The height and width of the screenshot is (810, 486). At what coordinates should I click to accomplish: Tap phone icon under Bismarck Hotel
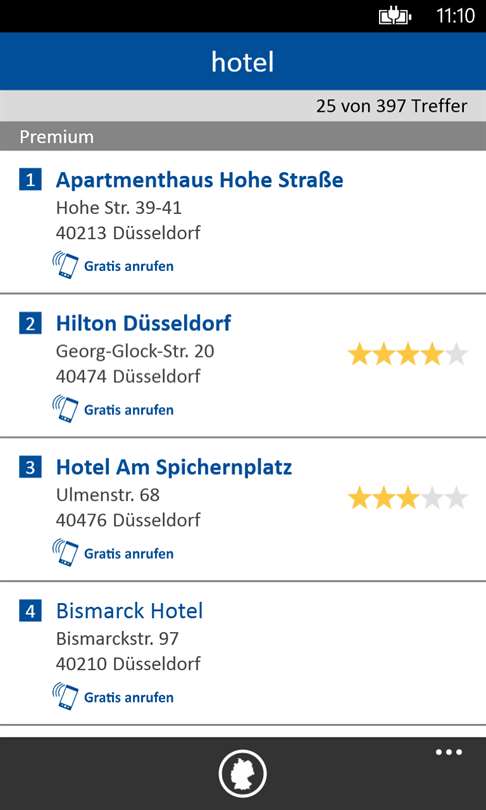tap(66, 697)
